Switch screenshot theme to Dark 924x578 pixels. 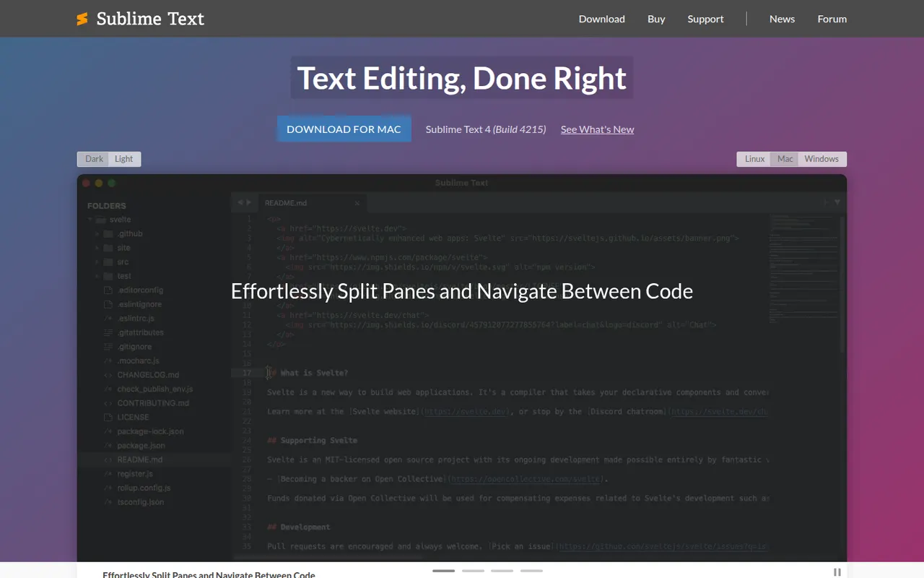coord(94,159)
